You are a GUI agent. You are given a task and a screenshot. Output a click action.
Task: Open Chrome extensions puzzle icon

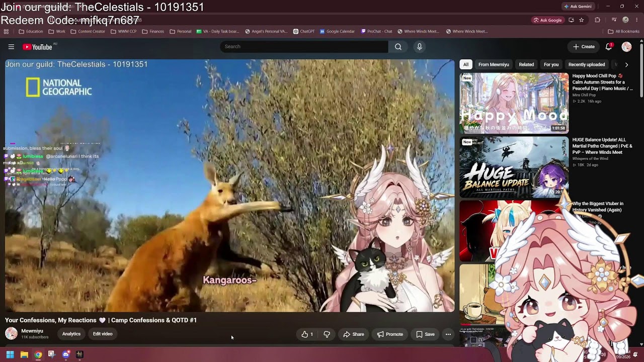597,20
